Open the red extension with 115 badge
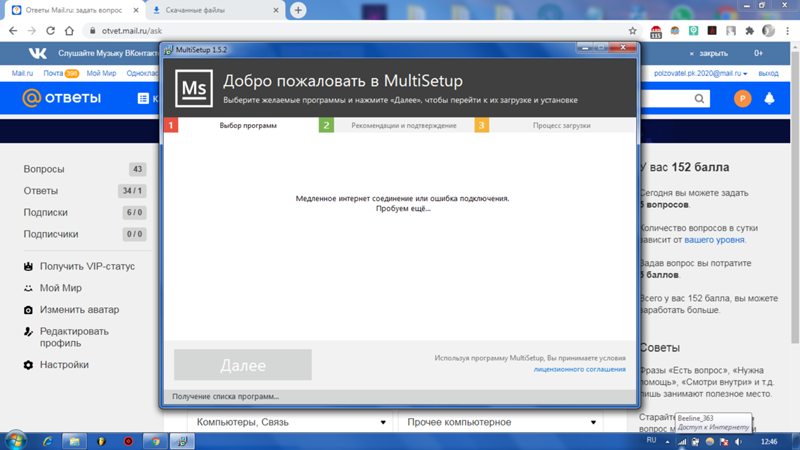800x450 pixels. pos(656,32)
